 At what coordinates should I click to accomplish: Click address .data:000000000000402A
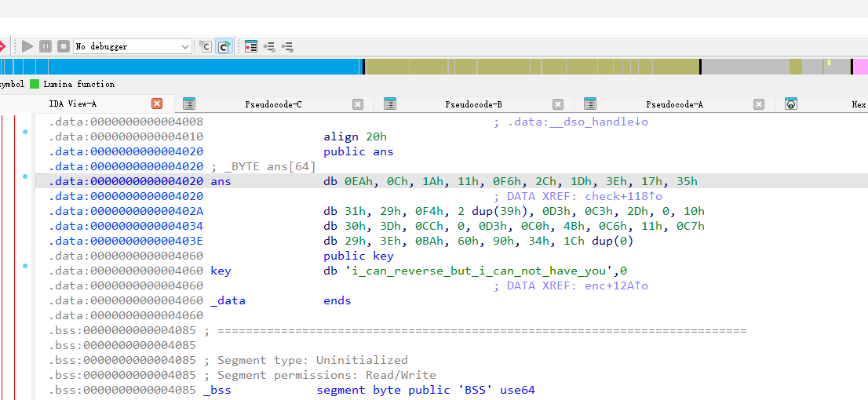126,211
